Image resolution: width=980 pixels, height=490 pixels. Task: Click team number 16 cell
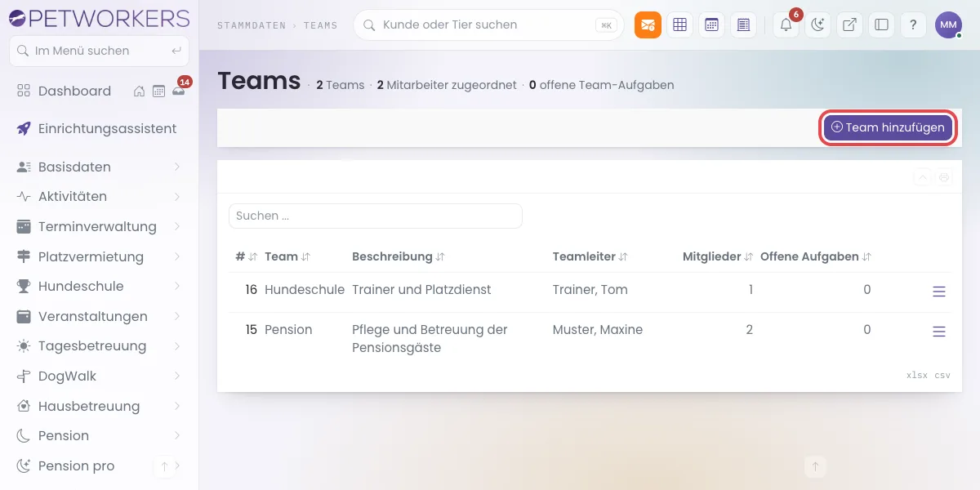pyautogui.click(x=251, y=290)
